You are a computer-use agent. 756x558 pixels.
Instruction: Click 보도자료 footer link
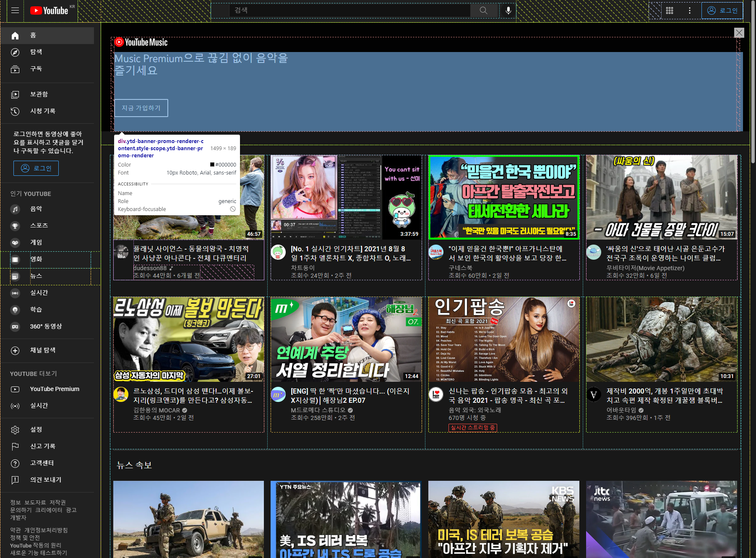[35, 502]
